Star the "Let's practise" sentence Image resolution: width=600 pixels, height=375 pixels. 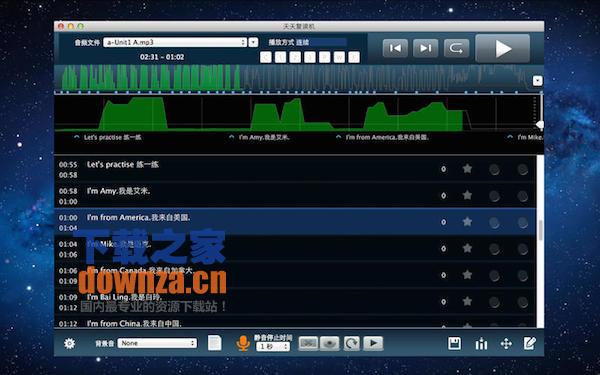tap(467, 169)
